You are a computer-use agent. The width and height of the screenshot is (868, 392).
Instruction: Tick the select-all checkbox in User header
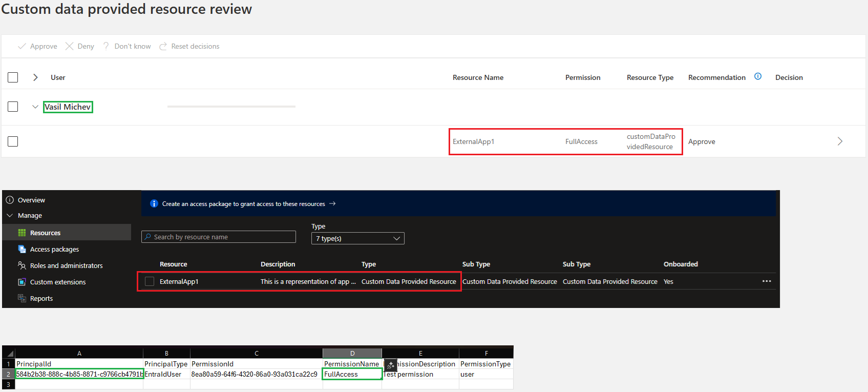pyautogui.click(x=13, y=77)
